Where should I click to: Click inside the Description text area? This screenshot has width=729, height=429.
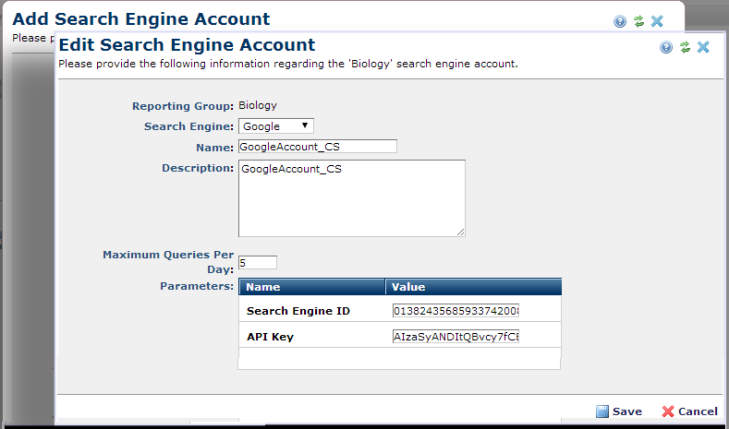click(351, 198)
